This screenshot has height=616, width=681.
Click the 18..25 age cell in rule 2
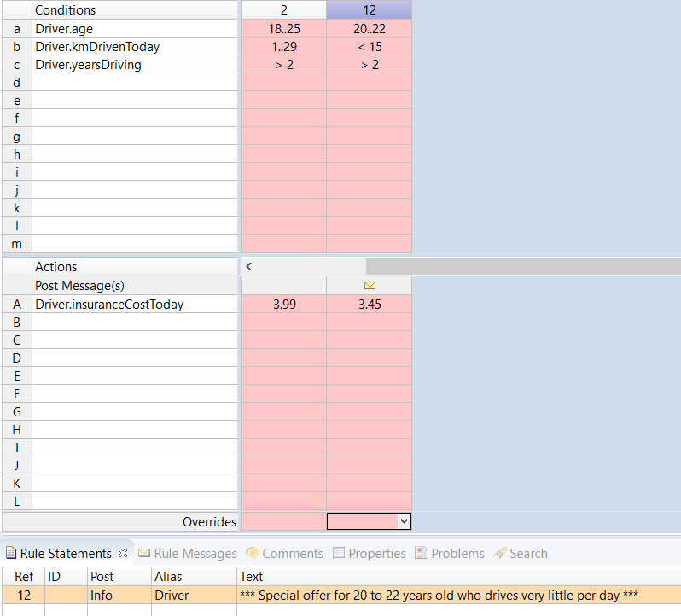[284, 29]
